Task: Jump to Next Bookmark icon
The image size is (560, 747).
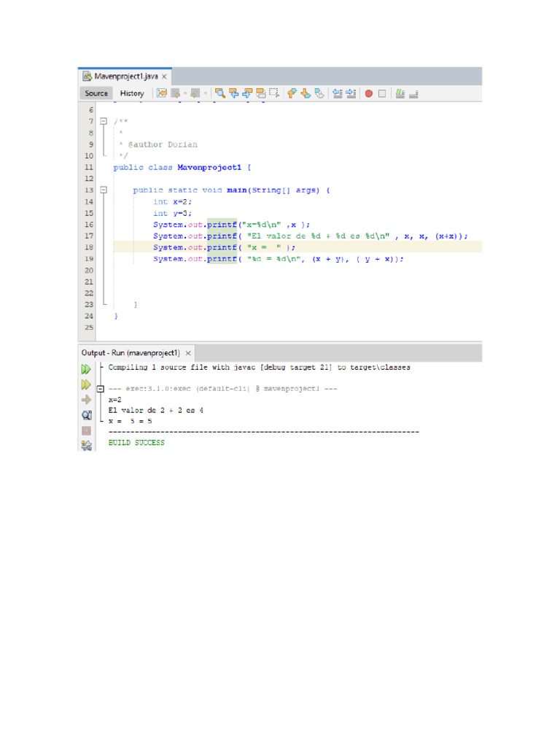Action: pyautogui.click(x=306, y=93)
